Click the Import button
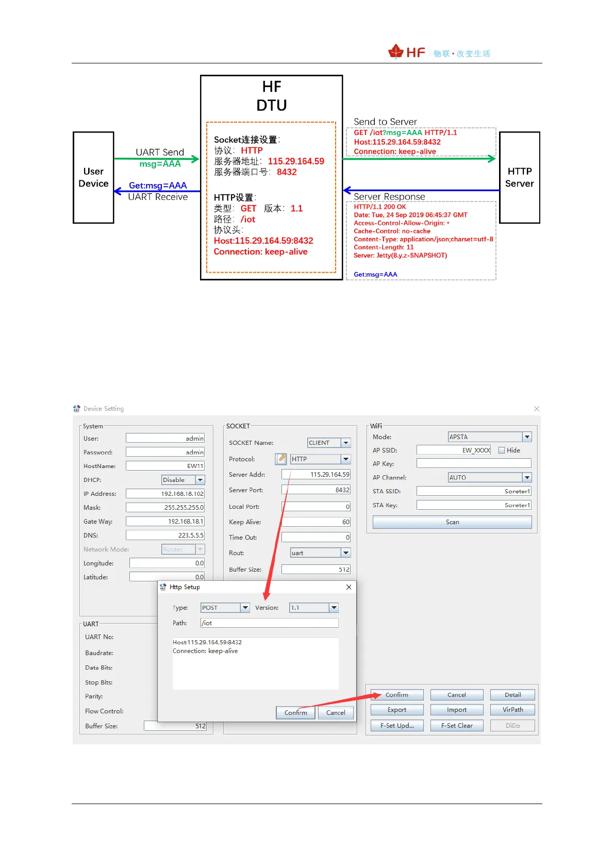 [x=457, y=710]
